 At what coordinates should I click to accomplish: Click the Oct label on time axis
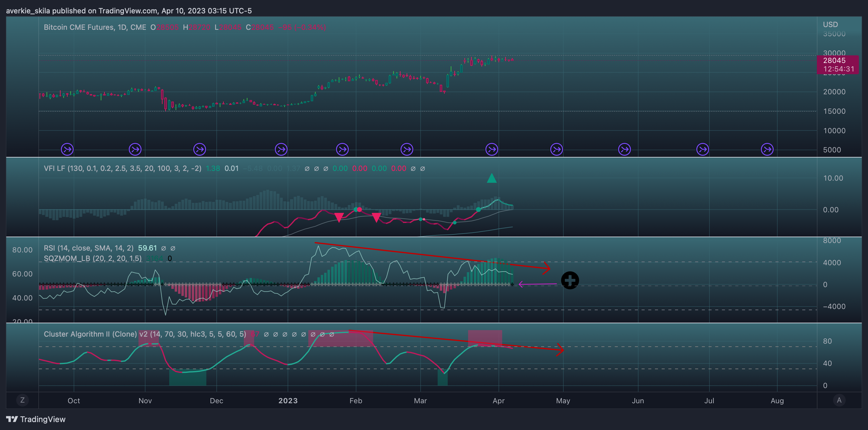74,401
